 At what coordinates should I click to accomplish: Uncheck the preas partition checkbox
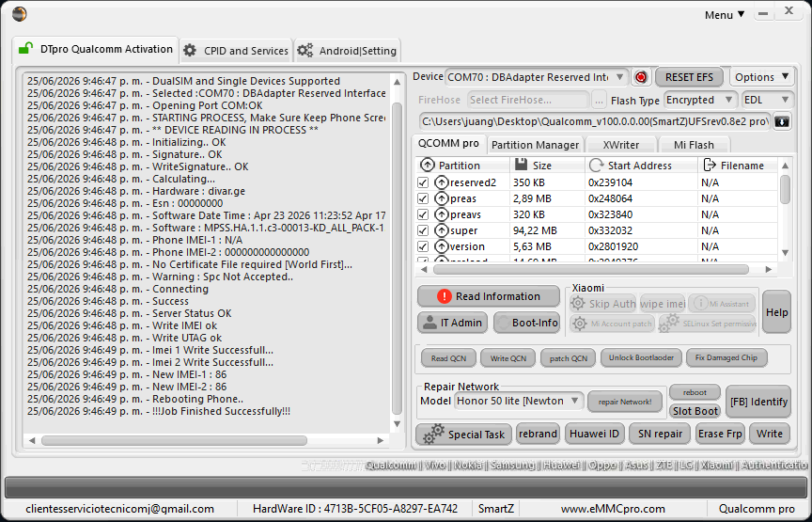[423, 198]
